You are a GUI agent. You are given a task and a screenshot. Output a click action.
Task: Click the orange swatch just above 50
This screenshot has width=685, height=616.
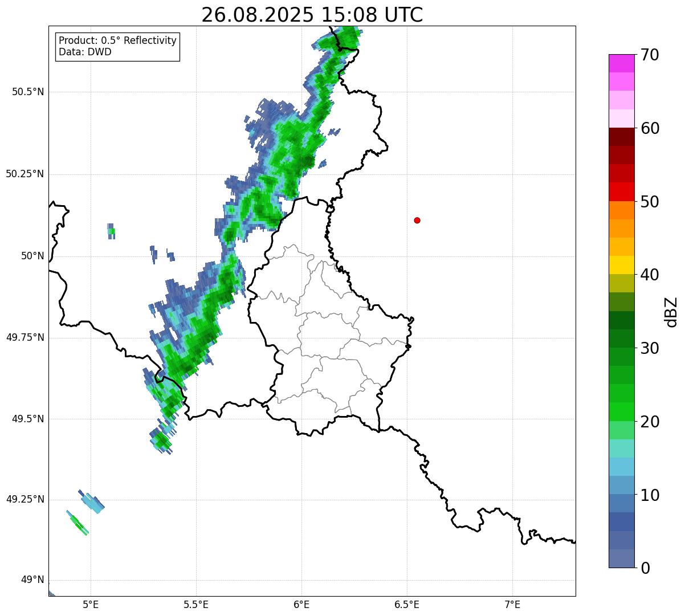coord(622,210)
